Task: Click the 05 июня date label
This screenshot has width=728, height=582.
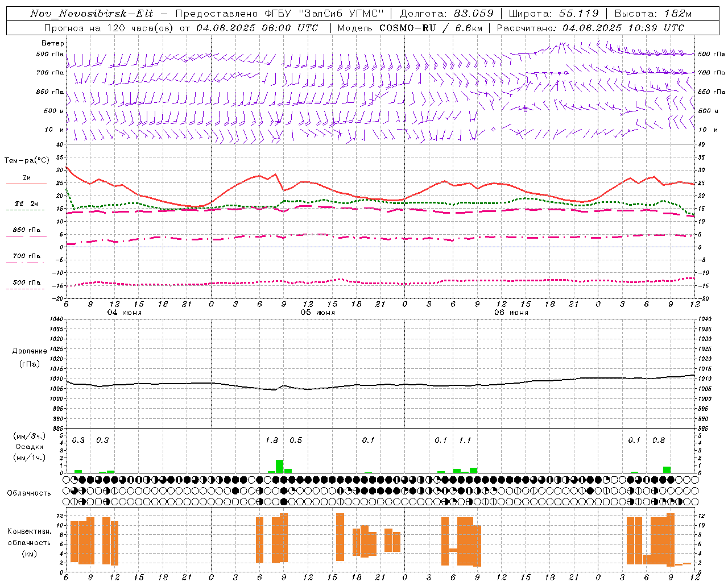Action: pos(318,313)
